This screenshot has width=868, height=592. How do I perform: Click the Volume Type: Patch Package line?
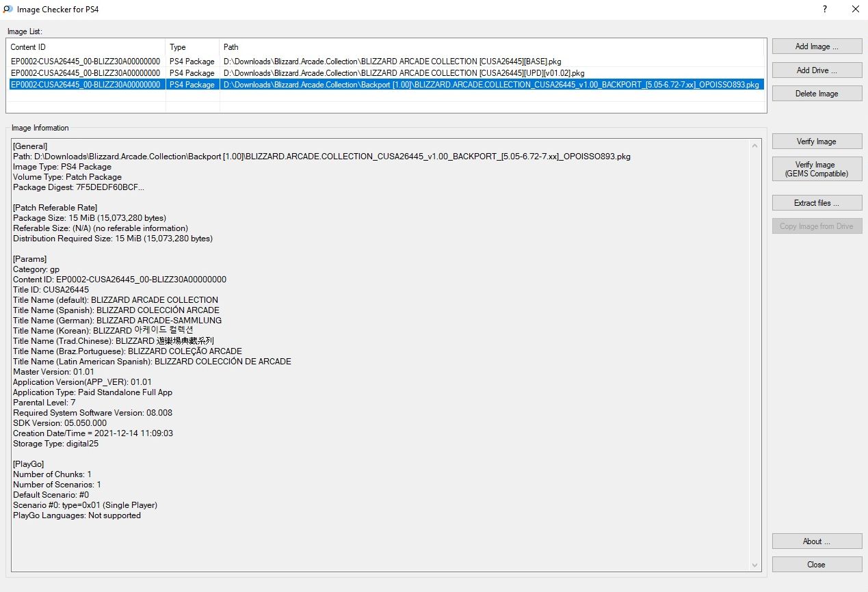click(67, 177)
